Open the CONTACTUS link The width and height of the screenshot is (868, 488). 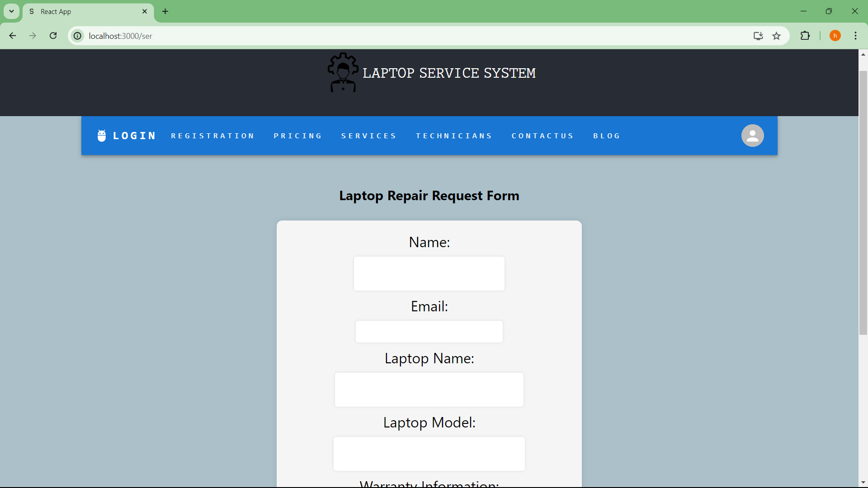pyautogui.click(x=542, y=136)
